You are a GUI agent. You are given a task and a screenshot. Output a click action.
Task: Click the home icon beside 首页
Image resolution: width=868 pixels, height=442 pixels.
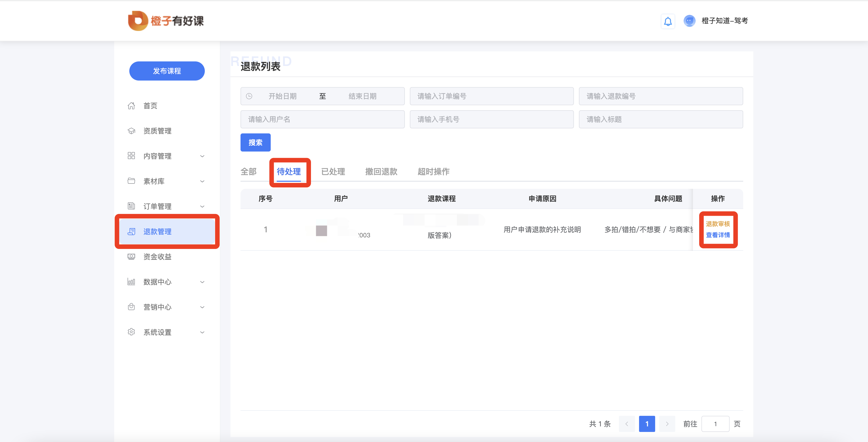pyautogui.click(x=131, y=106)
